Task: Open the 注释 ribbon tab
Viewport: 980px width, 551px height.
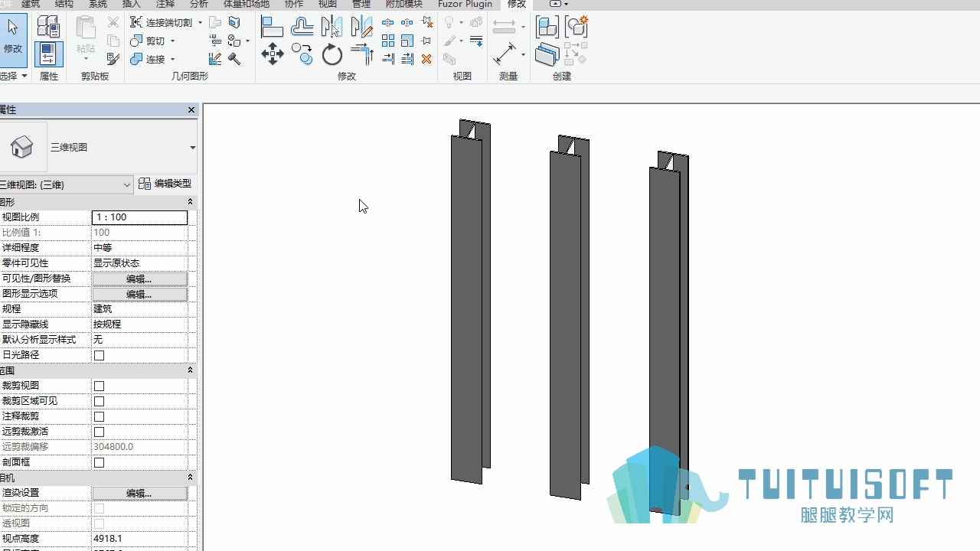Action: click(x=165, y=4)
